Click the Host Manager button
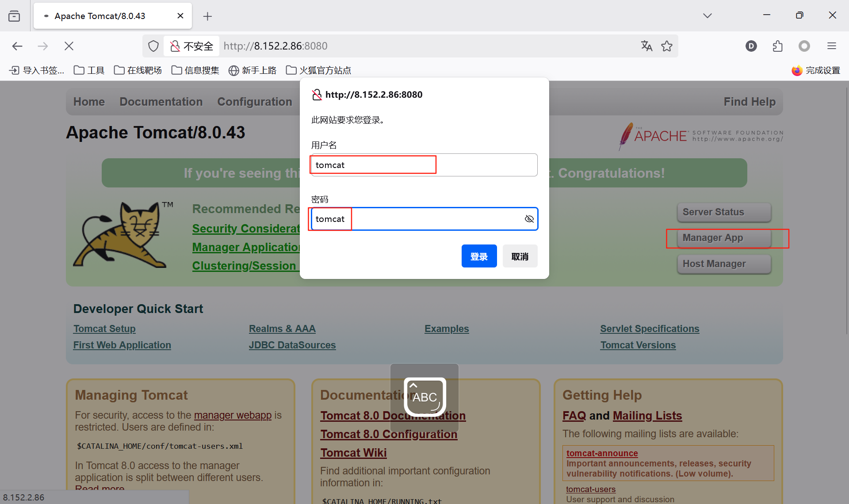 coord(724,264)
